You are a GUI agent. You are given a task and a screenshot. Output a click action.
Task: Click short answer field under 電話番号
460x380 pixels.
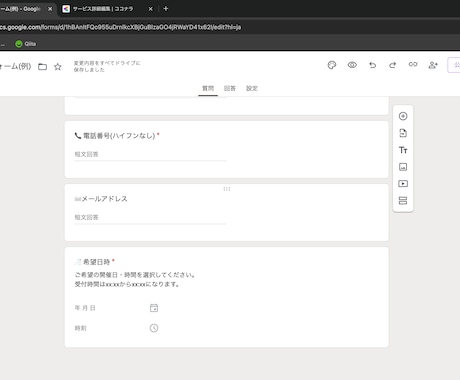(x=150, y=154)
